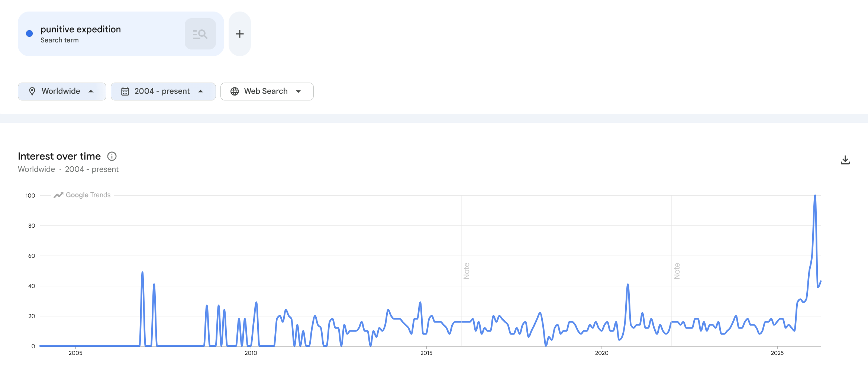This screenshot has width=868, height=372.
Task: Select the Web Search label text
Action: tap(266, 92)
